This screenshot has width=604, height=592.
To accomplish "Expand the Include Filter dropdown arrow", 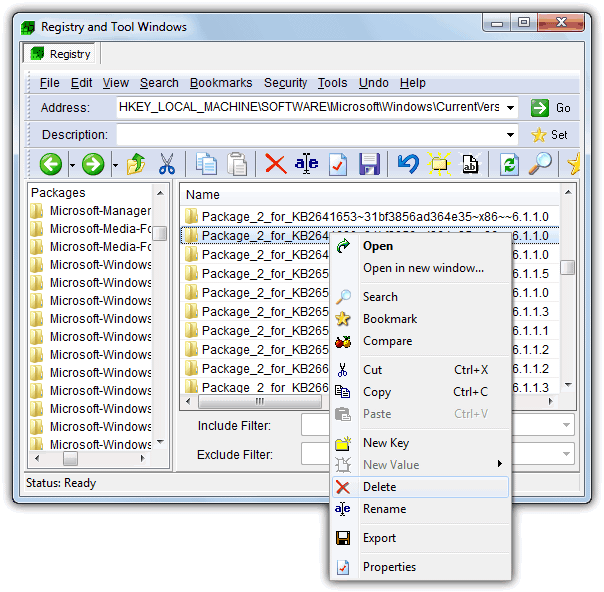I will coord(566,425).
